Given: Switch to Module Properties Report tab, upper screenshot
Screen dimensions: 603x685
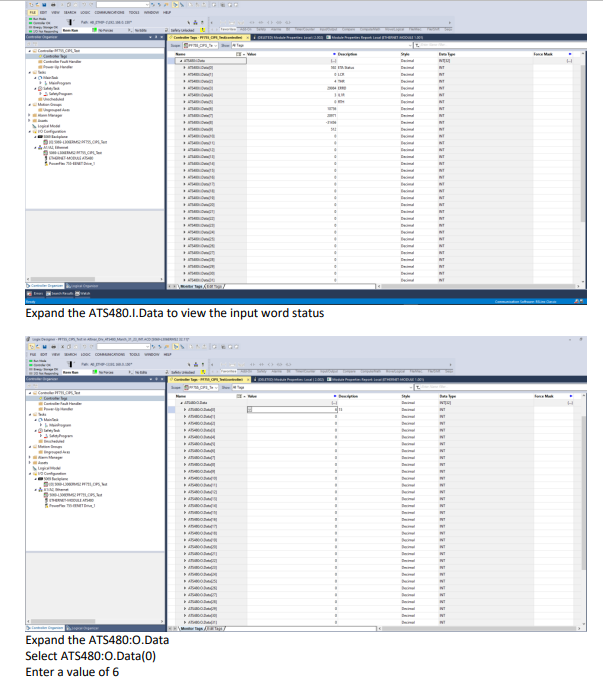Looking at the screenshot, I should pos(376,38).
